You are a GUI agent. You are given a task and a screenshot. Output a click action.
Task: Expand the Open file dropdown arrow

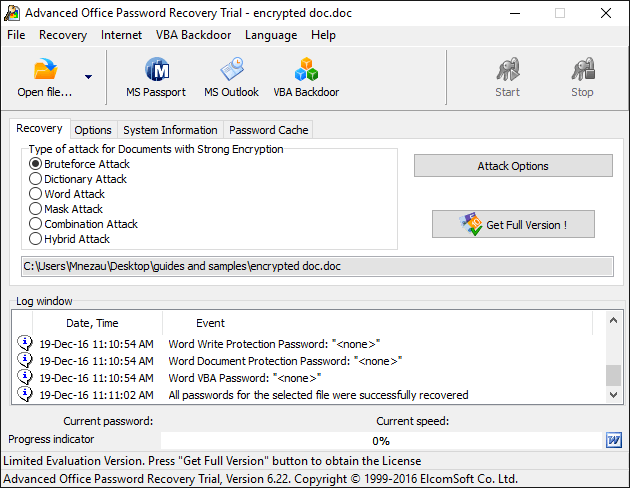pos(88,76)
